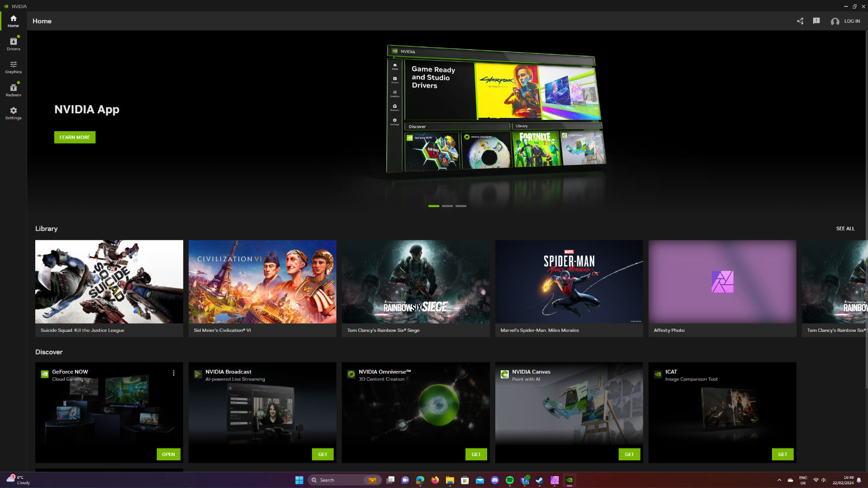Open Steam from the taskbar
Image resolution: width=868 pixels, height=488 pixels.
point(539,480)
